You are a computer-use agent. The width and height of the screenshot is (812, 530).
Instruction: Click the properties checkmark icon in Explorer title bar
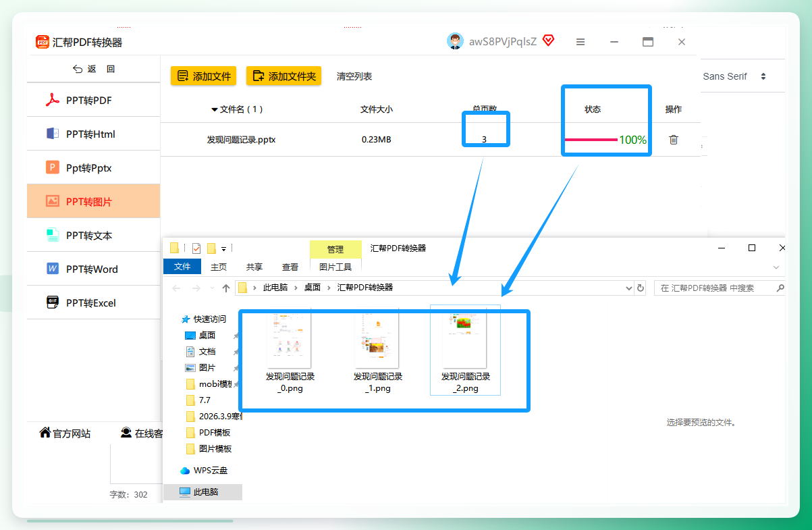pos(196,248)
